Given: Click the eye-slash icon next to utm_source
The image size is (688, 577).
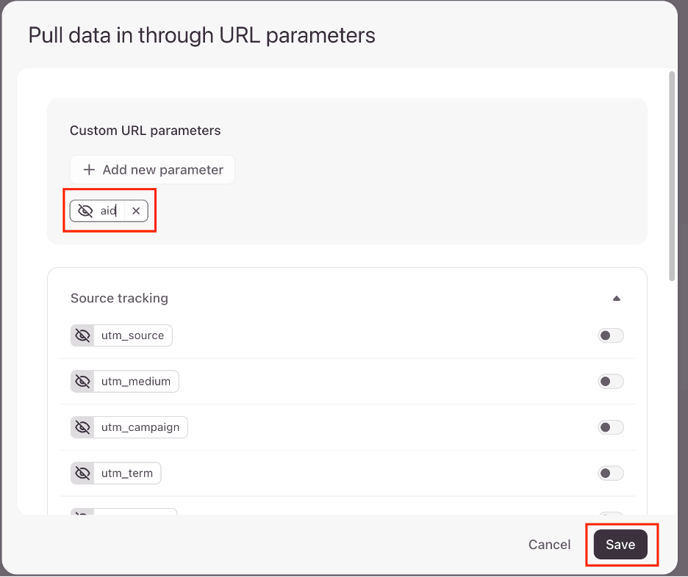Looking at the screenshot, I should pos(82,335).
